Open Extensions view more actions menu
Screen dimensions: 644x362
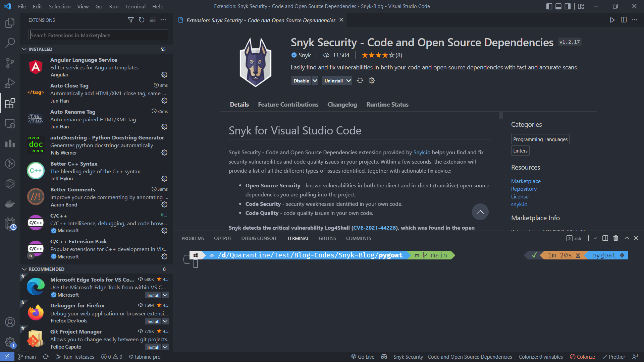164,20
